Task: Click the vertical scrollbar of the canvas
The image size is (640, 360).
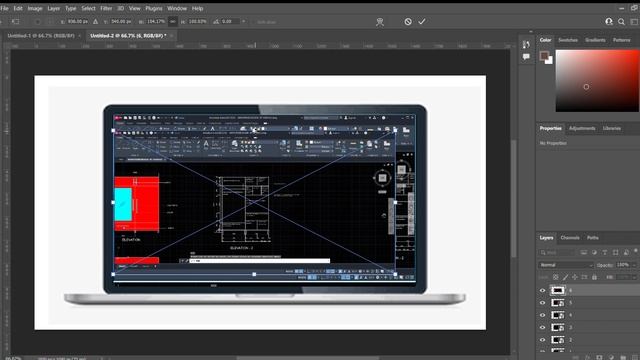Action: 514,199
